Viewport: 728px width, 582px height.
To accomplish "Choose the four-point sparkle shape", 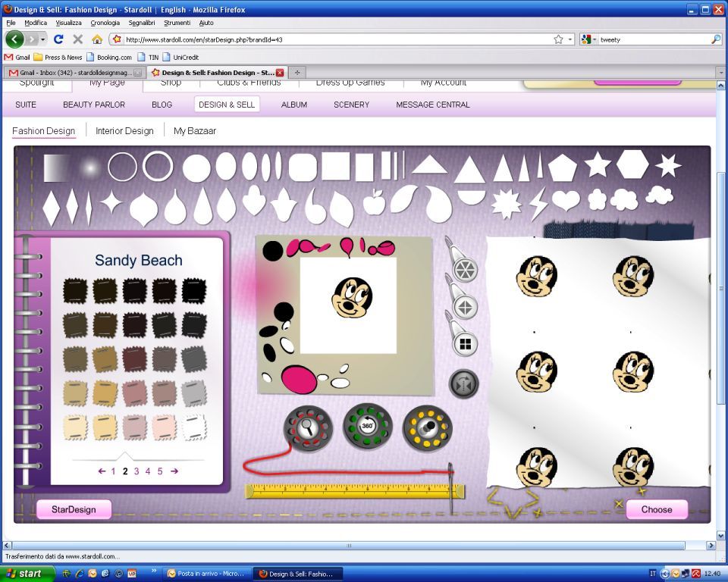I will click(111, 202).
